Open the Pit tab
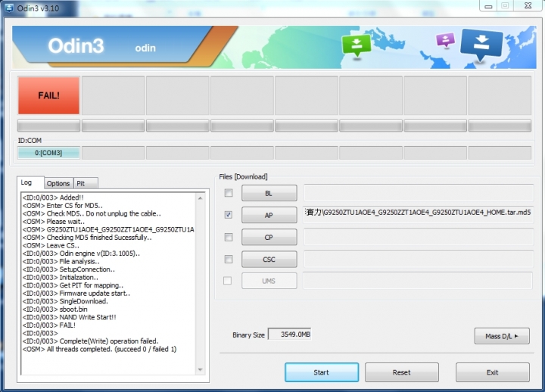 click(x=86, y=183)
